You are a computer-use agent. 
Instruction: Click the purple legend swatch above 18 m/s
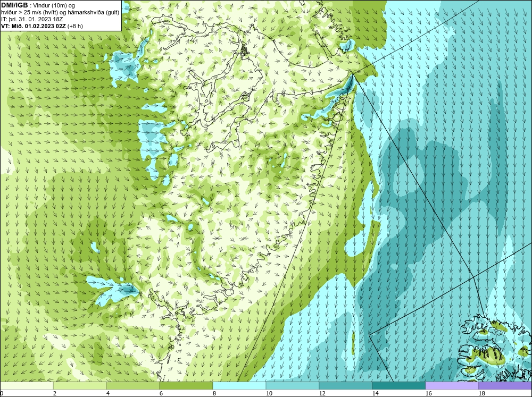505,386
